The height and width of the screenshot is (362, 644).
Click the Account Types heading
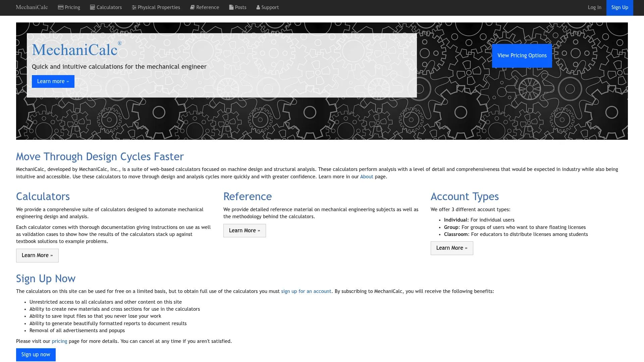[465, 196]
